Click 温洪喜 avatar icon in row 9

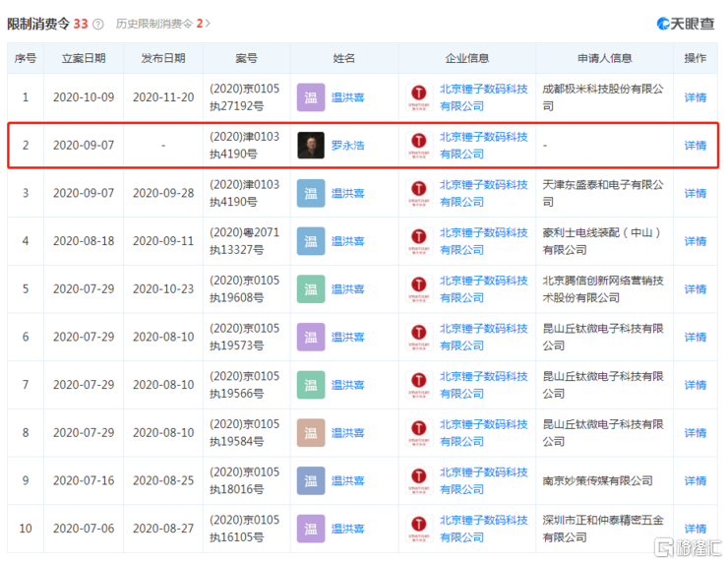click(311, 480)
